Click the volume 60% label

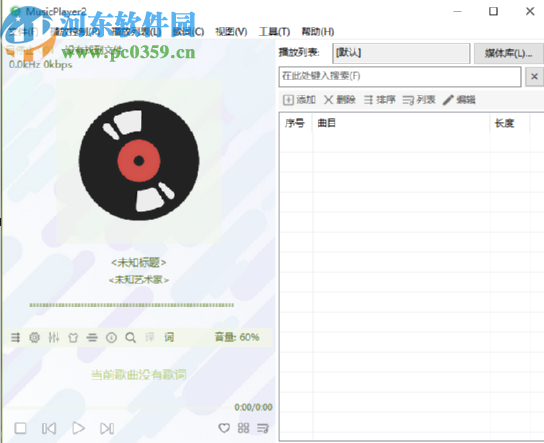(x=237, y=337)
